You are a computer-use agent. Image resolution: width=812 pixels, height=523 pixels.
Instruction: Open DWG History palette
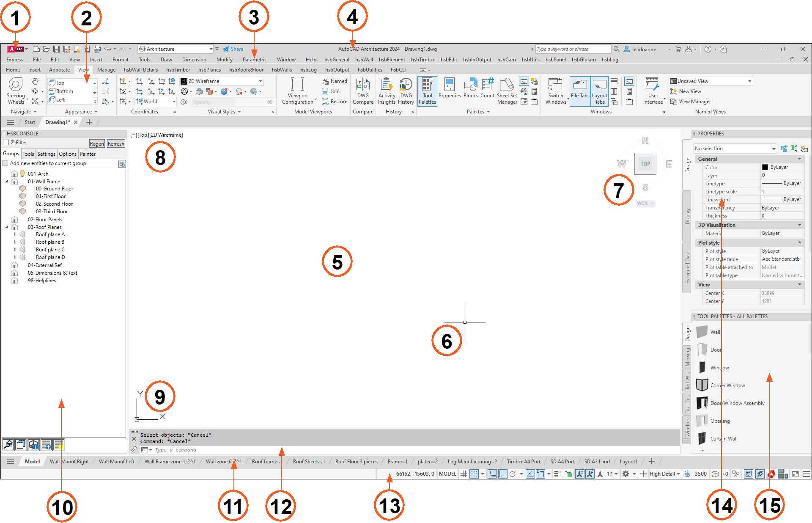[406, 91]
